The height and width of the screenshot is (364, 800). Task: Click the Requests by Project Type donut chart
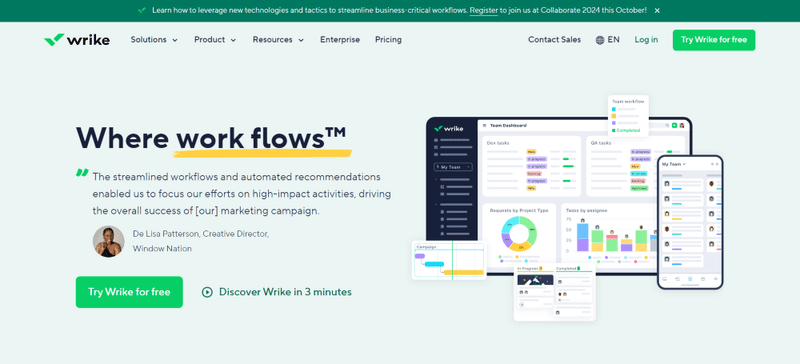pyautogui.click(x=519, y=234)
